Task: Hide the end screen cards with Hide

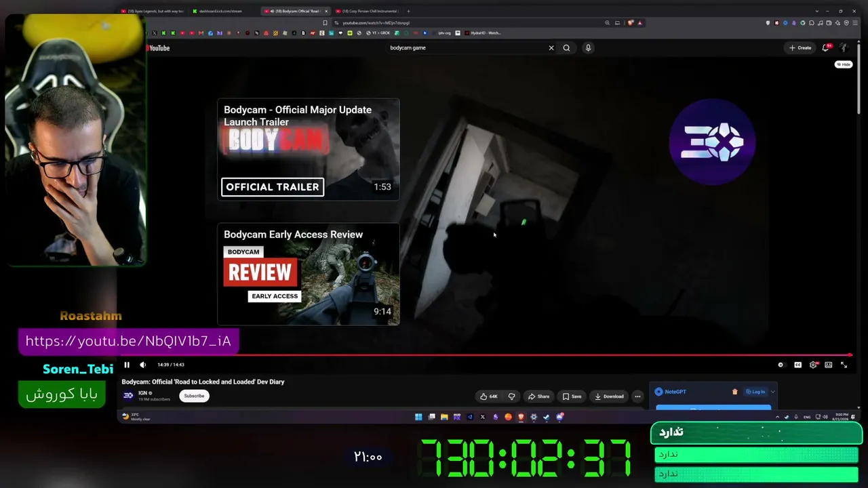Action: [844, 64]
